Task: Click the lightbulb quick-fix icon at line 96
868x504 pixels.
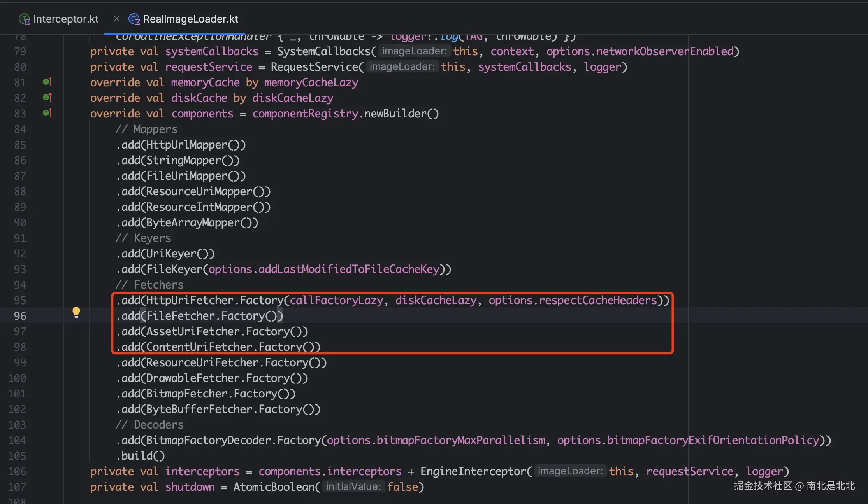Action: [x=76, y=312]
